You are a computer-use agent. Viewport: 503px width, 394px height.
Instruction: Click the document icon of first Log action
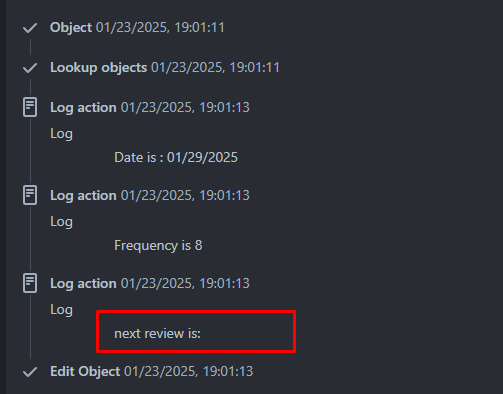(30, 107)
